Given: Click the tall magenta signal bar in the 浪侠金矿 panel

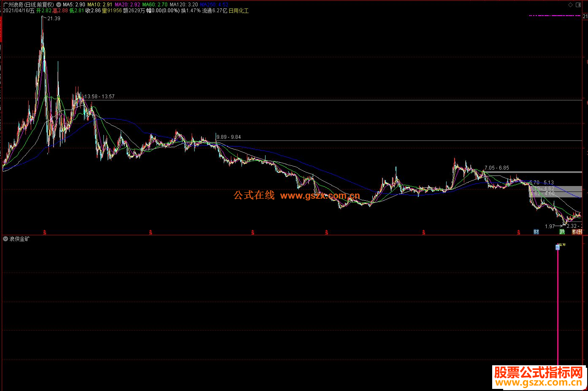Looking at the screenshot, I should pyautogui.click(x=558, y=308).
